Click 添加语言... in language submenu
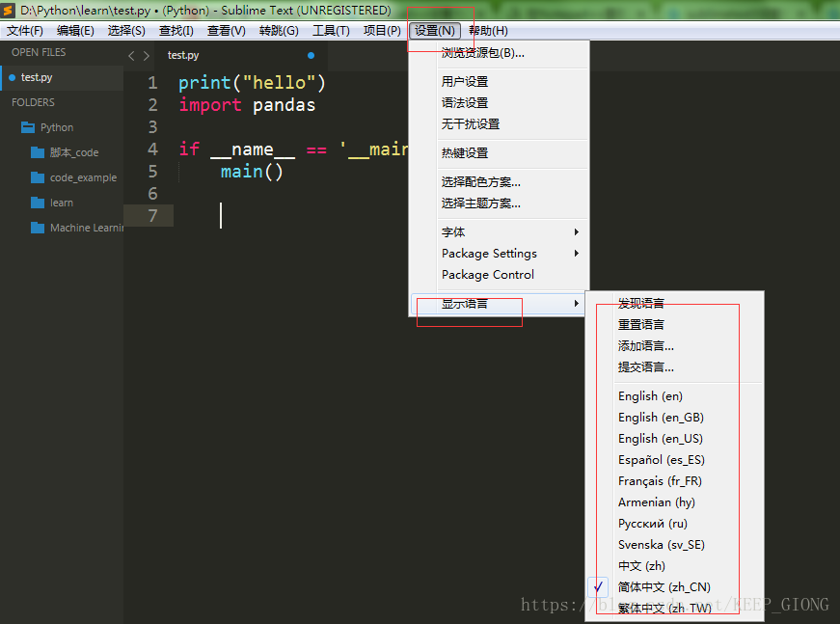 tap(674, 346)
